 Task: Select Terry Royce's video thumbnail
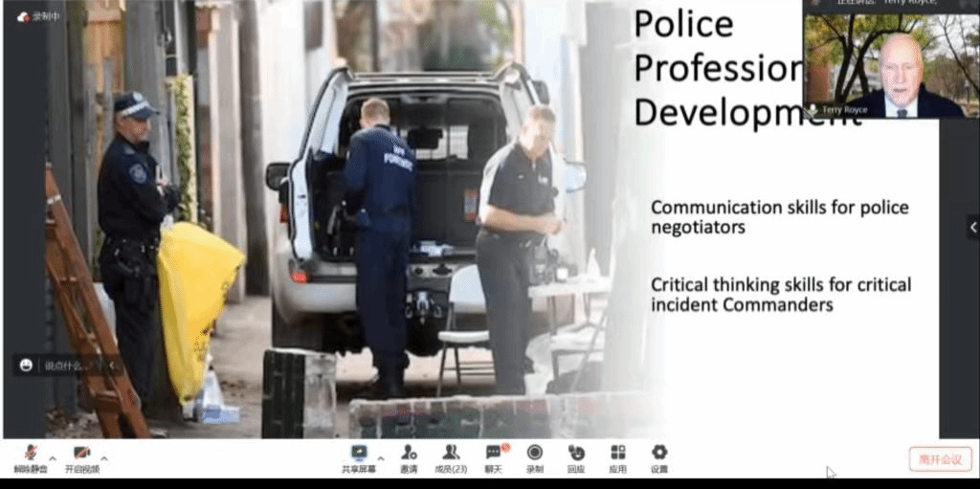[884, 64]
